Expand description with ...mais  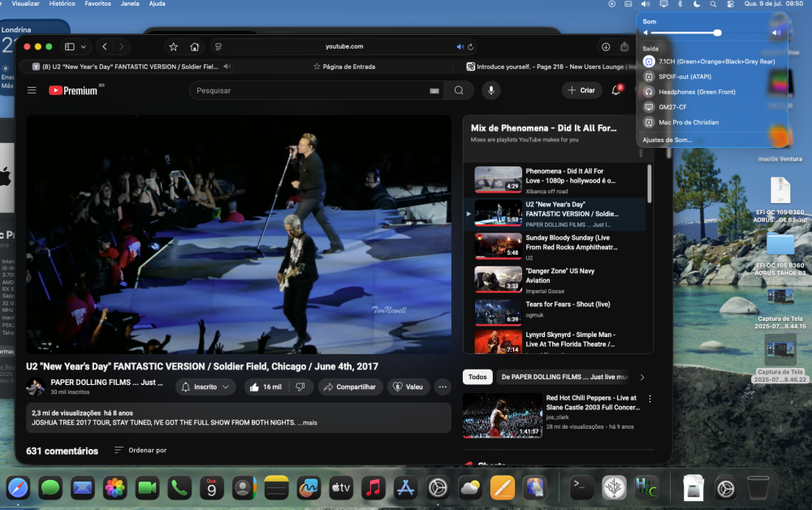tap(308, 422)
